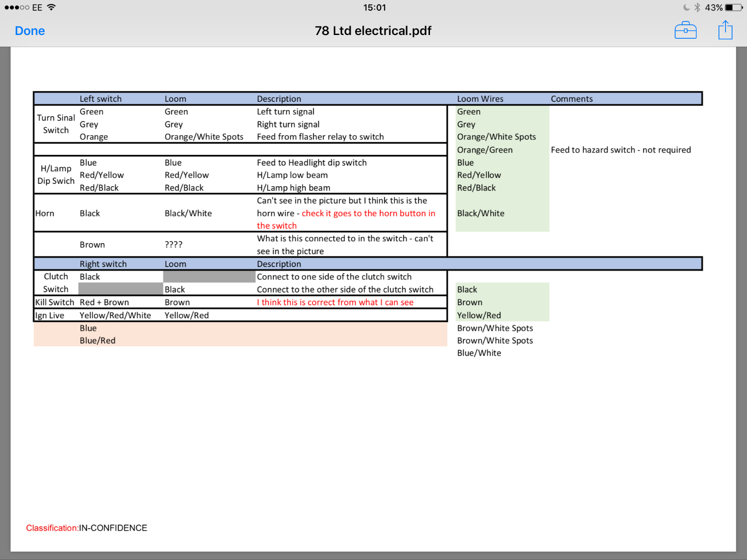The height and width of the screenshot is (560, 747).
Task: Tap the 78 Ltd electrical.pdf title
Action: (x=373, y=31)
